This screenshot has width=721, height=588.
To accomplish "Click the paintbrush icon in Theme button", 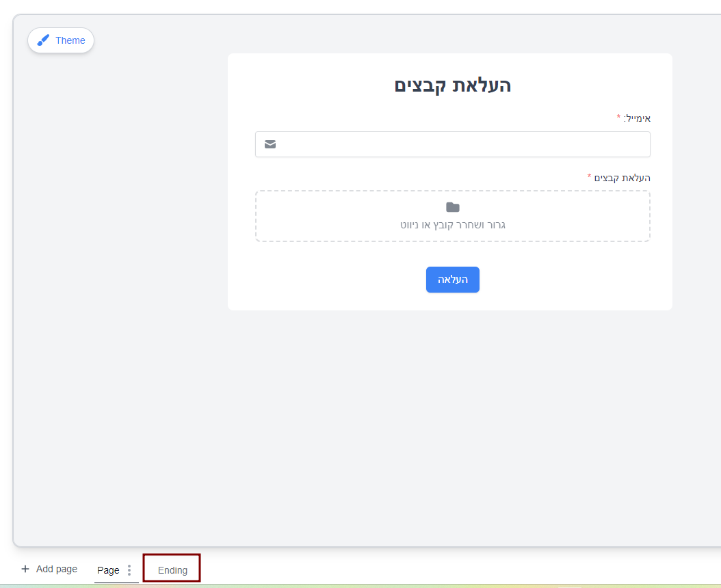I will coord(43,40).
